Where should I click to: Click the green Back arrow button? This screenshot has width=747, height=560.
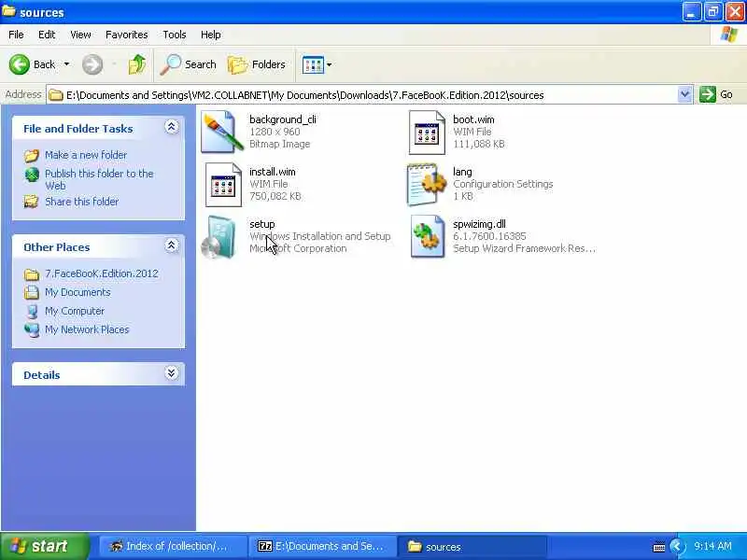(x=20, y=64)
